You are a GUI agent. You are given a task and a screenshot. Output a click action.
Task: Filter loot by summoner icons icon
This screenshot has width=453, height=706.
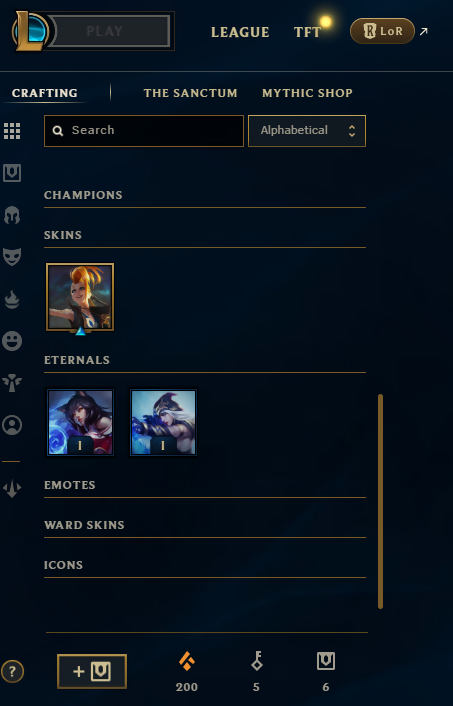(12, 425)
